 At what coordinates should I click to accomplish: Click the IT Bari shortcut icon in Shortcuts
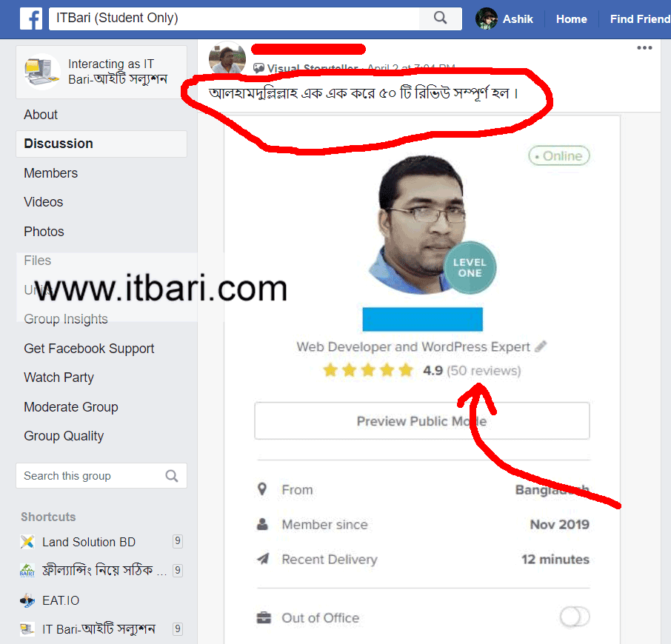[27, 629]
